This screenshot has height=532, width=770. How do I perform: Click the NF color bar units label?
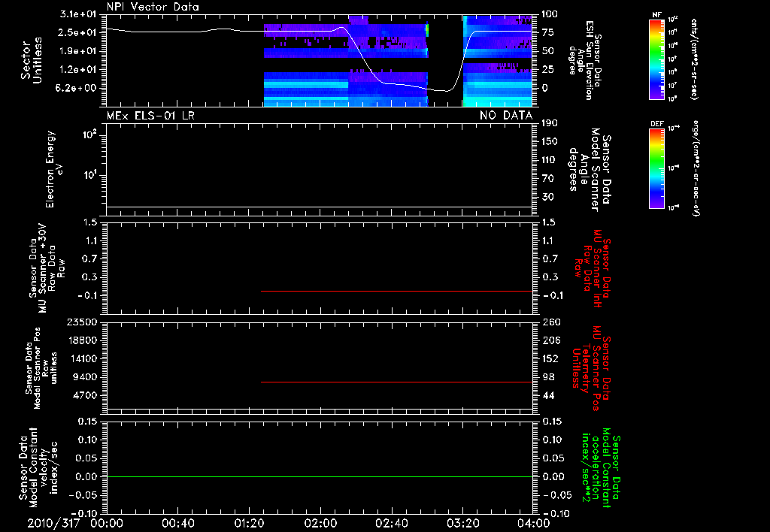tap(693, 59)
